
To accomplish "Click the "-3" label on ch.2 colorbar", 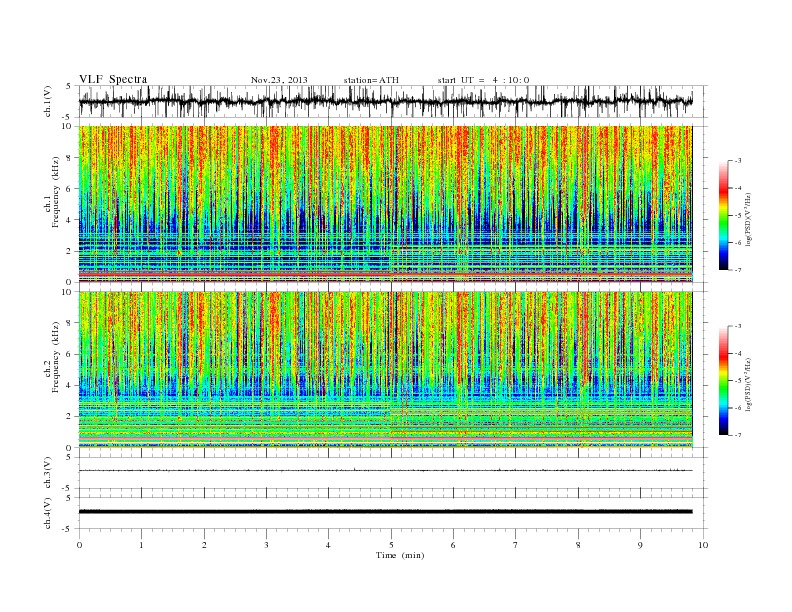I will (x=738, y=326).
